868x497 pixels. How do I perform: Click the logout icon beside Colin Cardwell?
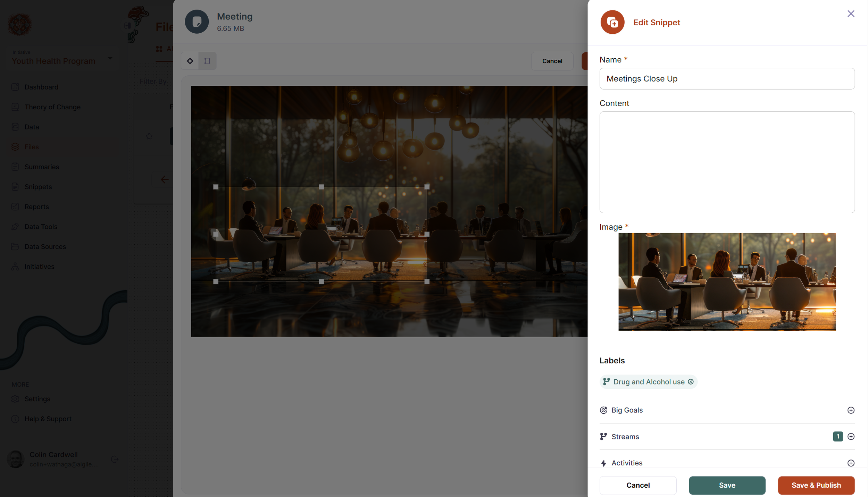coord(115,459)
